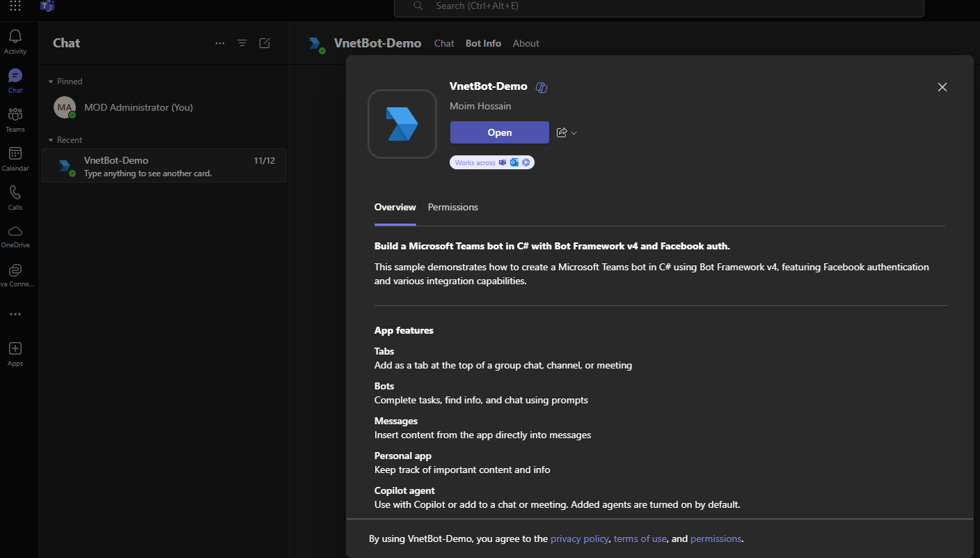
Task: Open OneDrive from the sidebar
Action: tap(15, 233)
